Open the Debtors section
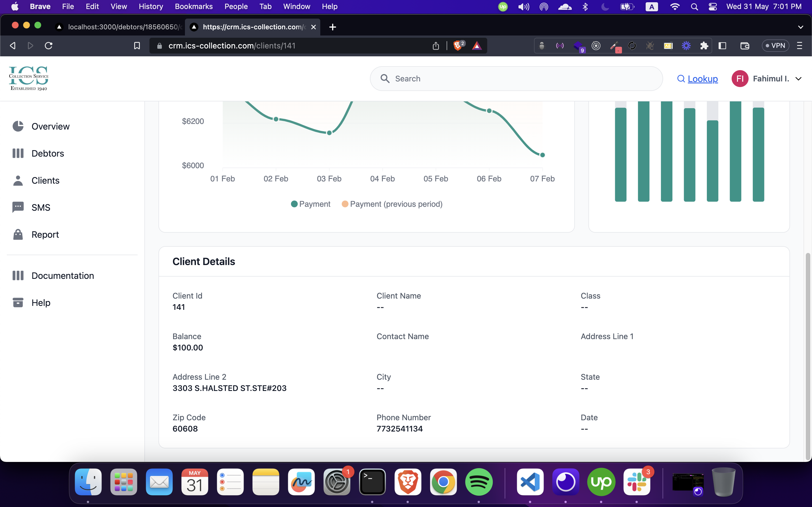 [48, 154]
